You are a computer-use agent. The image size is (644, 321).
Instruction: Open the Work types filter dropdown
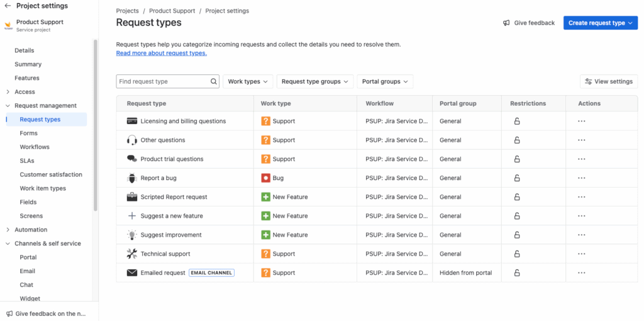point(248,81)
